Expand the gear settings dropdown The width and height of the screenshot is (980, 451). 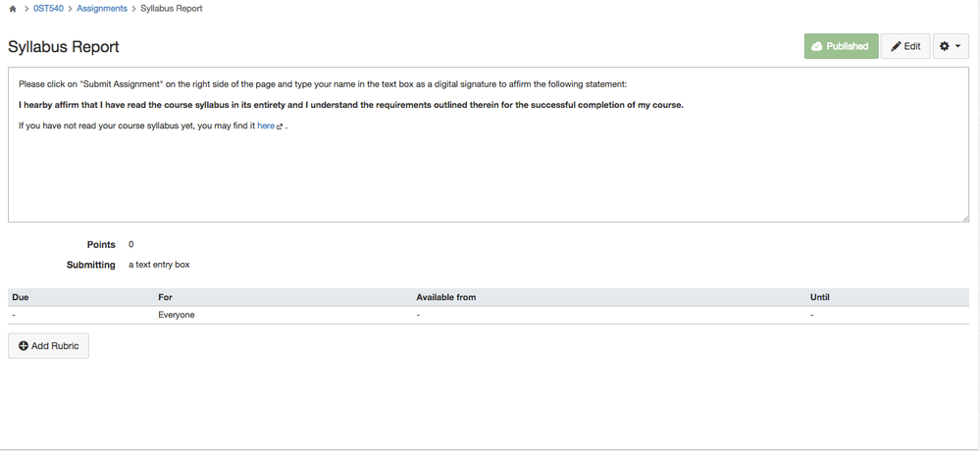(x=951, y=46)
